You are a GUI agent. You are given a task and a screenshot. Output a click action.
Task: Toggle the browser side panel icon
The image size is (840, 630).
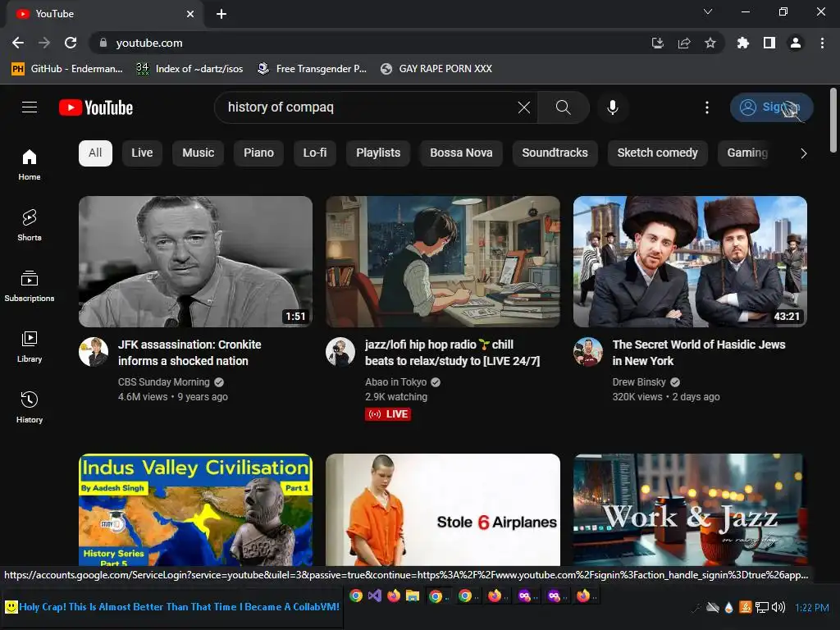tap(769, 43)
